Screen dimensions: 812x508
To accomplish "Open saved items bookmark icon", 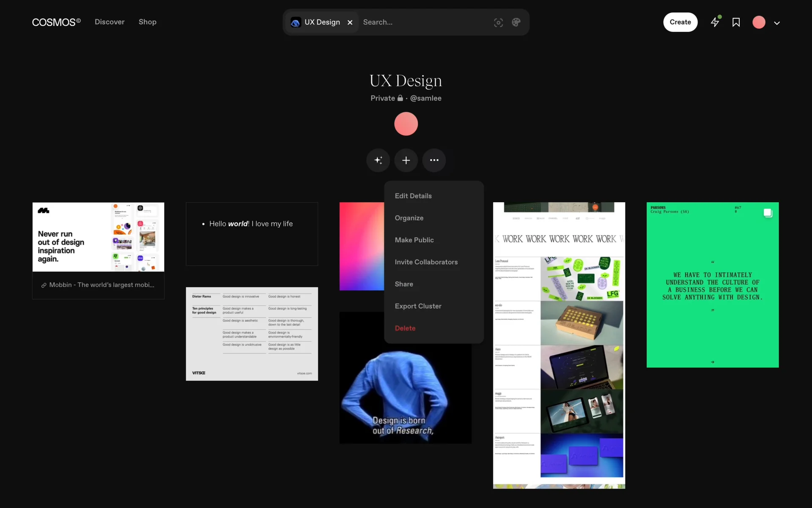I will [736, 22].
